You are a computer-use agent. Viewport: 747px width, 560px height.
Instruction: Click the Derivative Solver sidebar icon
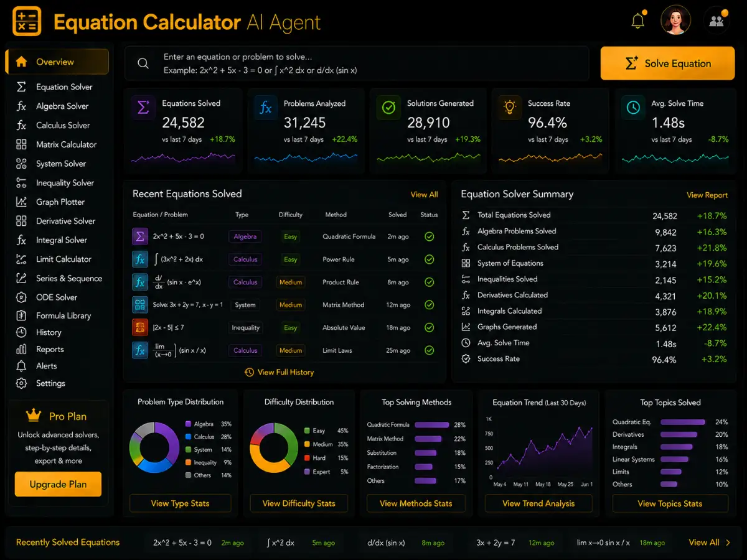point(21,221)
